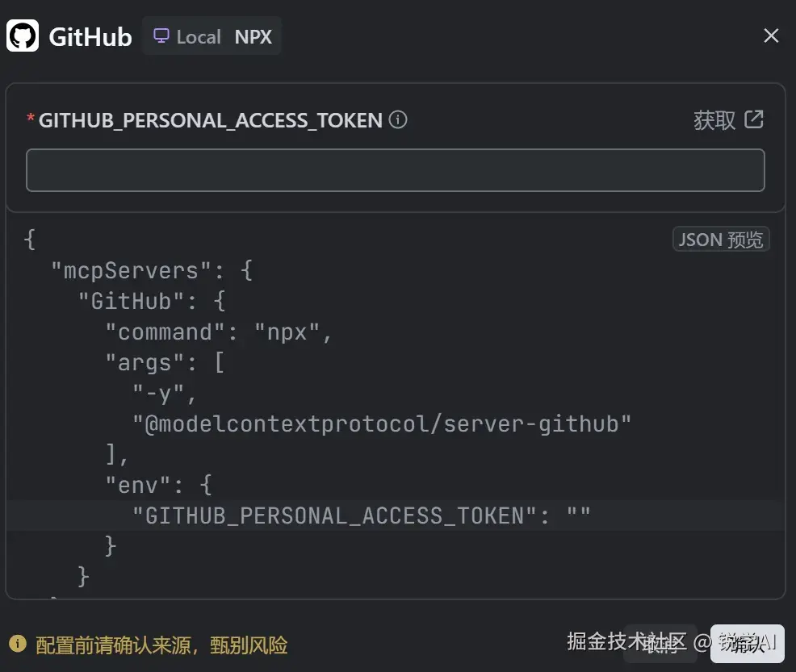
Task: Click the GitHub octocat logo icon
Action: click(x=23, y=36)
